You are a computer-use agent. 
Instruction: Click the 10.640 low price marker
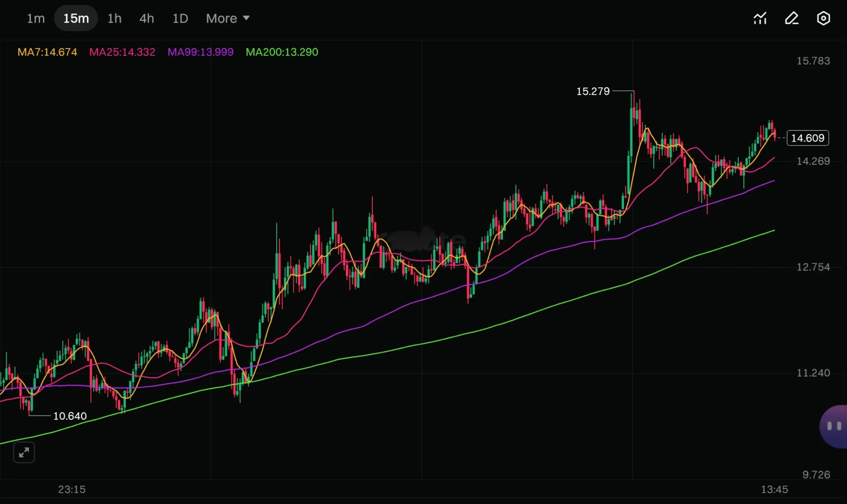pyautogui.click(x=70, y=416)
